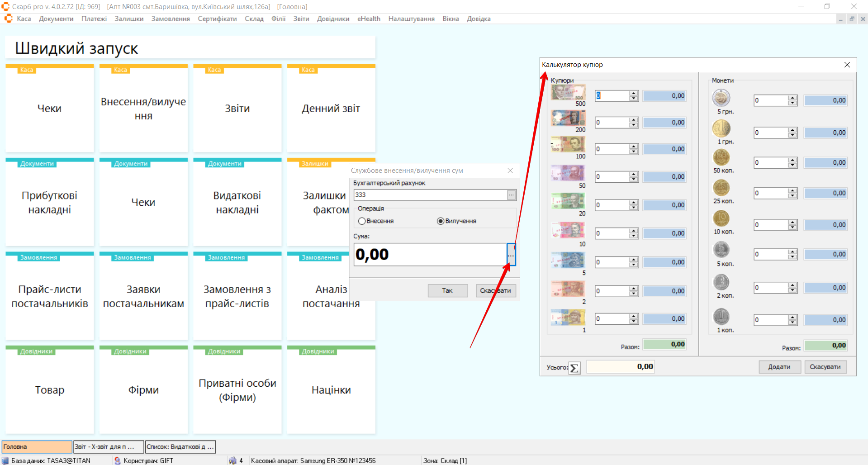
Task: Confirm with the Так button
Action: click(x=447, y=290)
